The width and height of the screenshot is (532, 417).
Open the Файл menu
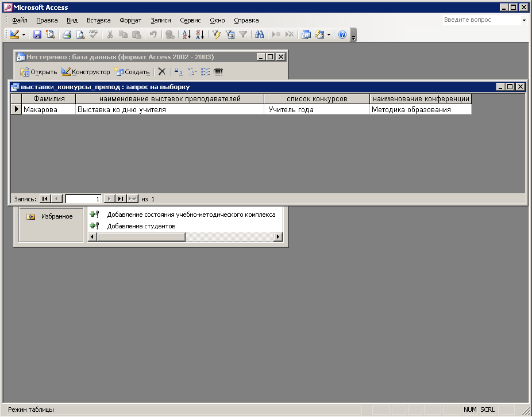(20, 20)
